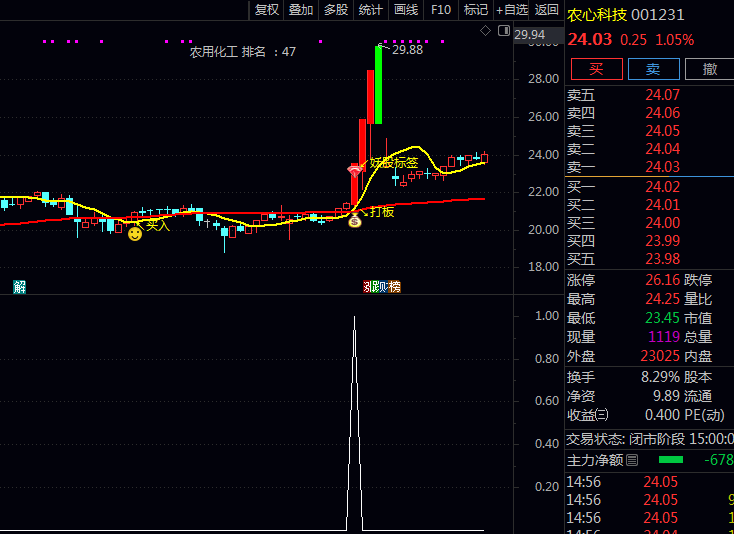Viewport: 734px width, 534px height.
Task: Click the 净资 value 9.89
Action: click(666, 396)
